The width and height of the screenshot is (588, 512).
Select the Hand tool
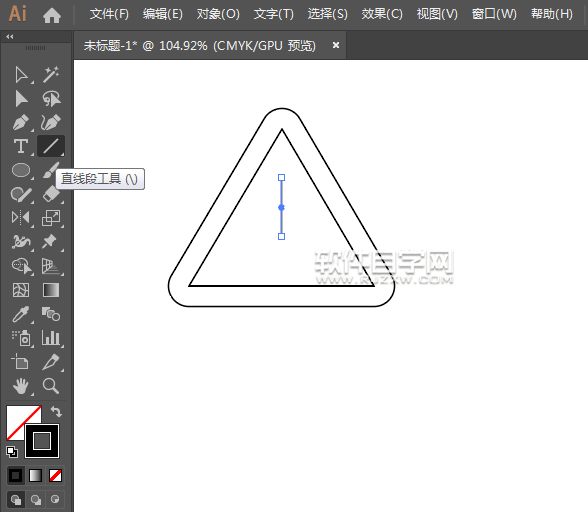click(x=21, y=386)
